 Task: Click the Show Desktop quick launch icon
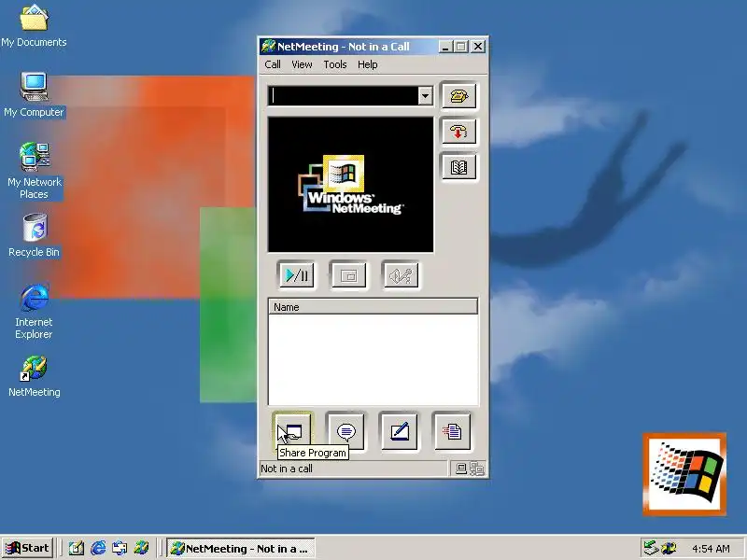pyautogui.click(x=76, y=548)
